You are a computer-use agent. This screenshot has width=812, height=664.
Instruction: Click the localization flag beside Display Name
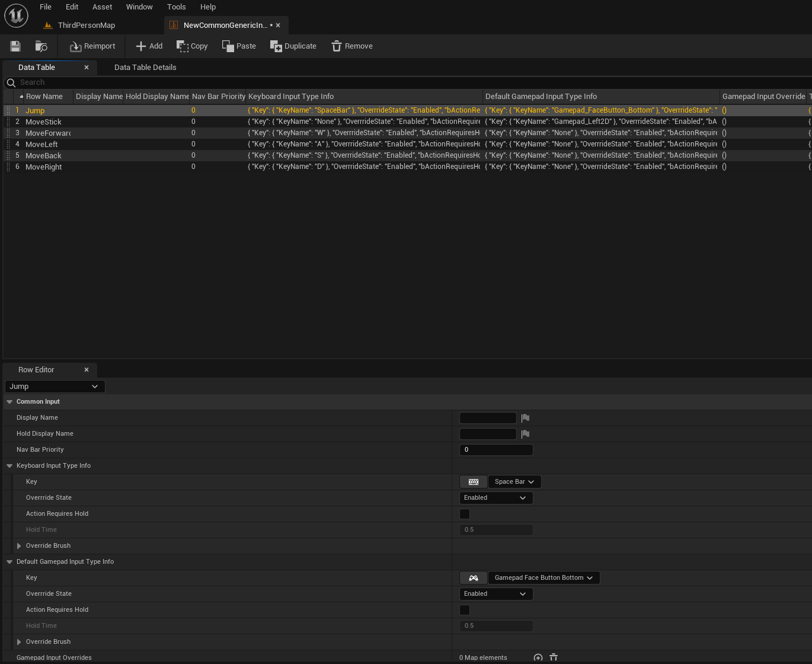[525, 417]
